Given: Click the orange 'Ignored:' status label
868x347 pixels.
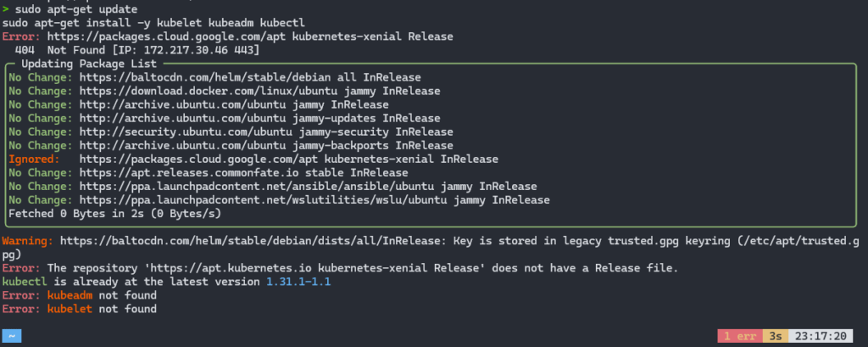Looking at the screenshot, I should pyautogui.click(x=34, y=160).
